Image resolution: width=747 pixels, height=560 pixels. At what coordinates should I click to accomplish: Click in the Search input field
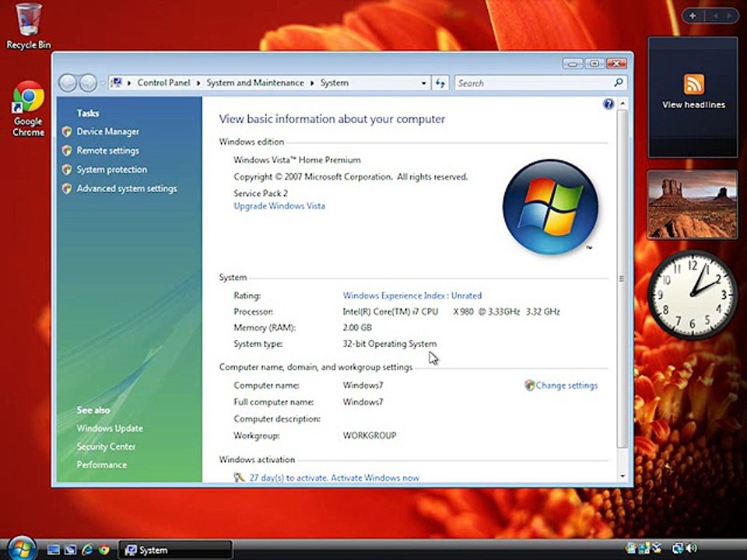pos(534,83)
